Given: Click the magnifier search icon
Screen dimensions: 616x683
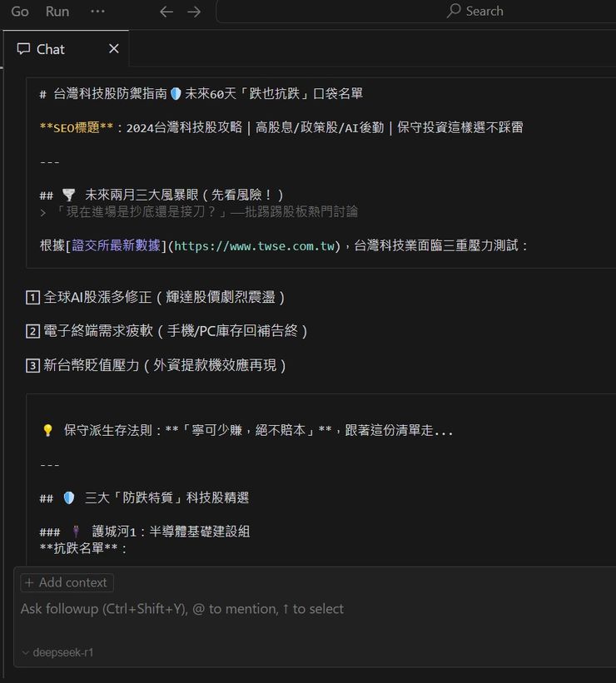Looking at the screenshot, I should [x=454, y=11].
